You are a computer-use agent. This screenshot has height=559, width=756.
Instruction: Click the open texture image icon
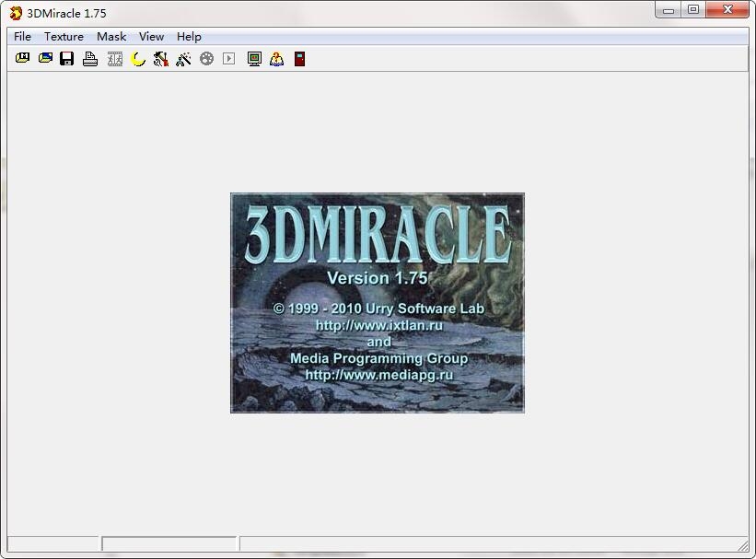click(x=45, y=59)
